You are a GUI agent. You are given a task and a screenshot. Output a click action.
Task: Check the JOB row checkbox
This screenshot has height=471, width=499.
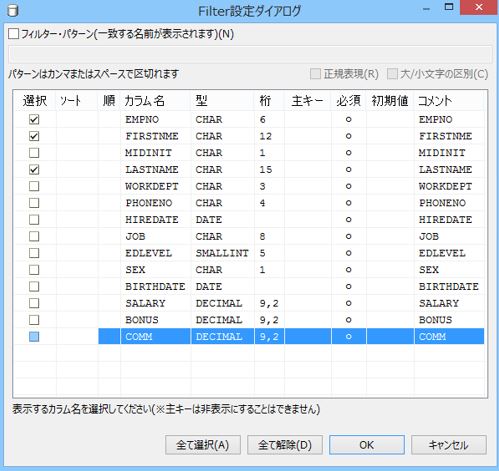tap(34, 236)
